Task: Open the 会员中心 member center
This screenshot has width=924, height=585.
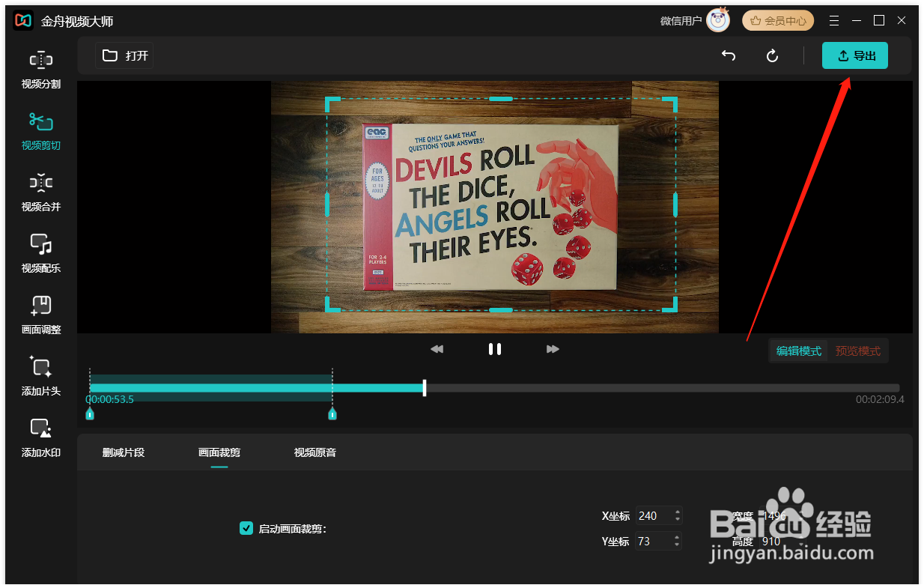Action: click(778, 21)
